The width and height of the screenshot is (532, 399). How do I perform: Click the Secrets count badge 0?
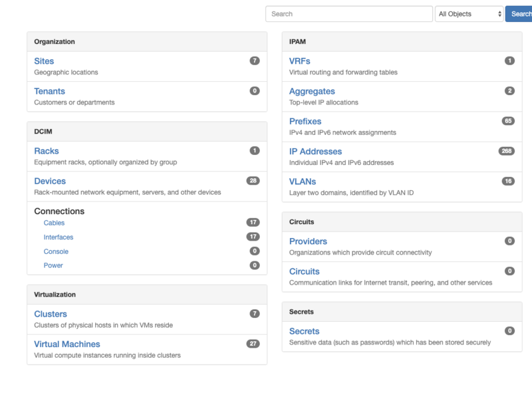pos(509,331)
